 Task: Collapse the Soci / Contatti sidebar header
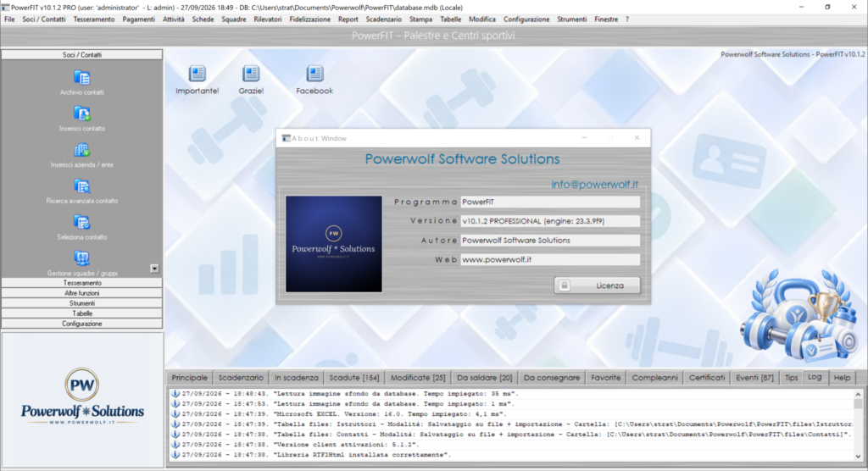click(82, 55)
